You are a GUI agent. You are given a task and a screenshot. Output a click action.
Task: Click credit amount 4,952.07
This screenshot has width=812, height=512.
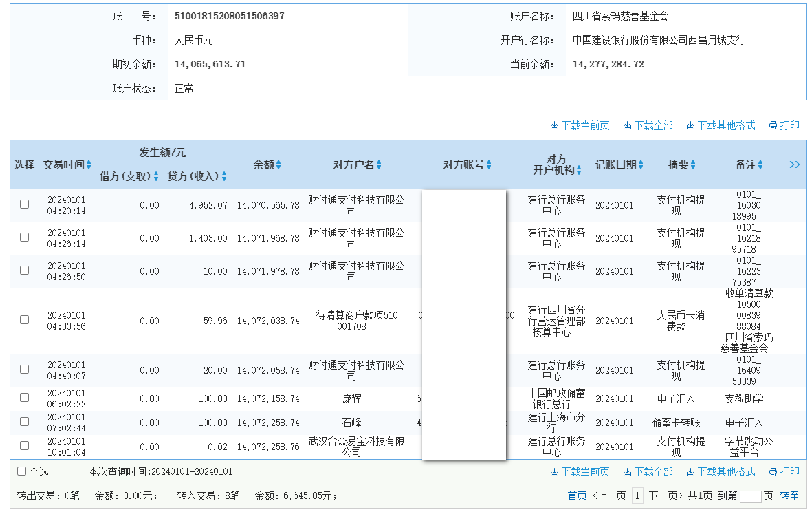coord(208,205)
